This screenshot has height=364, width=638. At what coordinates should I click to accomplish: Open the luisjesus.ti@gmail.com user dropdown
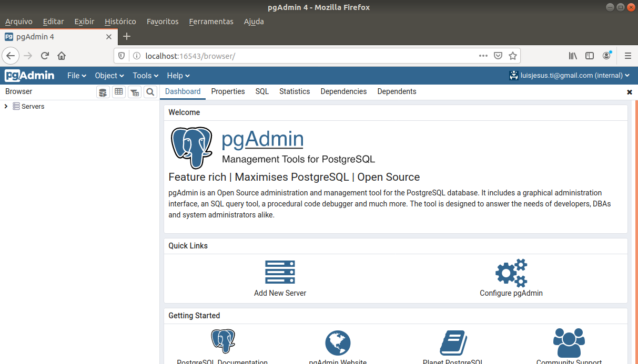(x=570, y=76)
